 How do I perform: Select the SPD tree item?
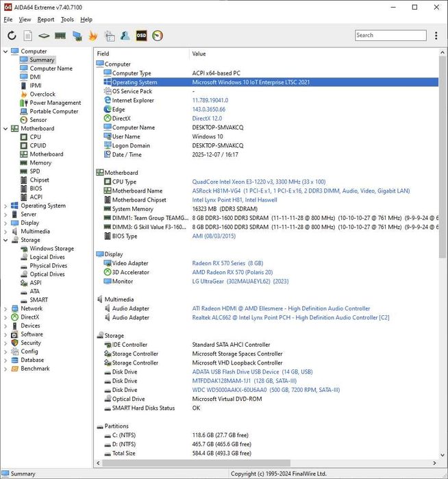[35, 171]
